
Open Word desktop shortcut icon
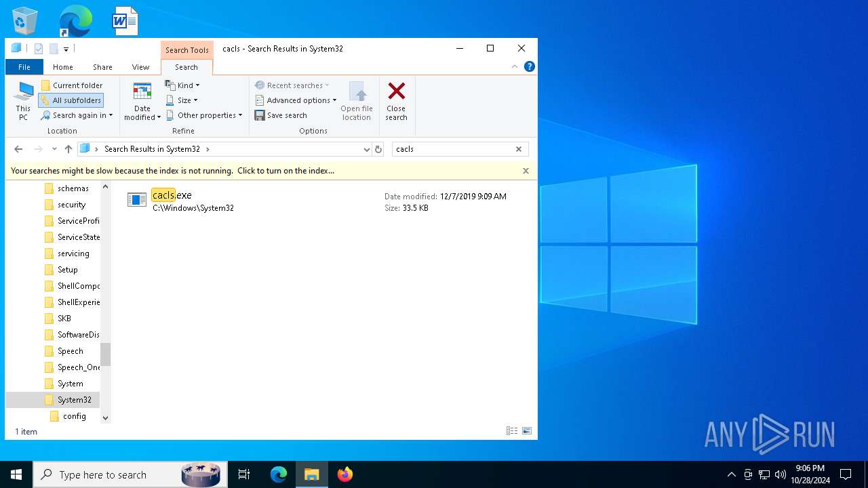coord(125,21)
